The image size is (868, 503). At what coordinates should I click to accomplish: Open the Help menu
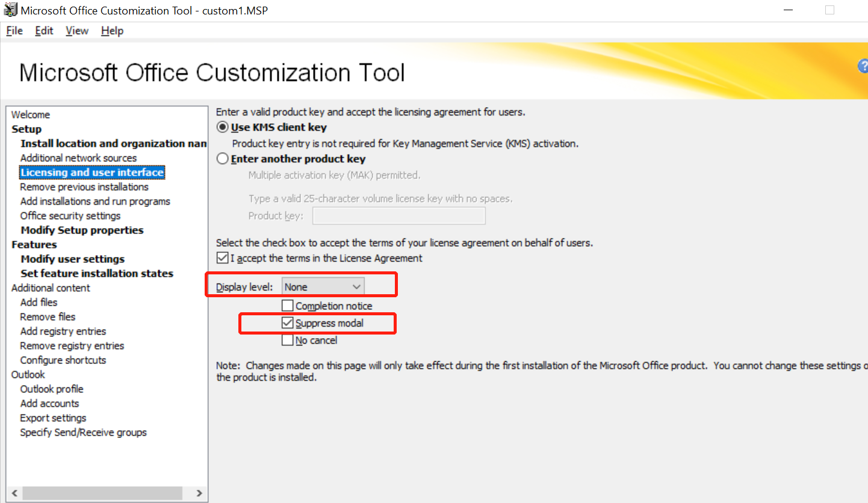[113, 31]
